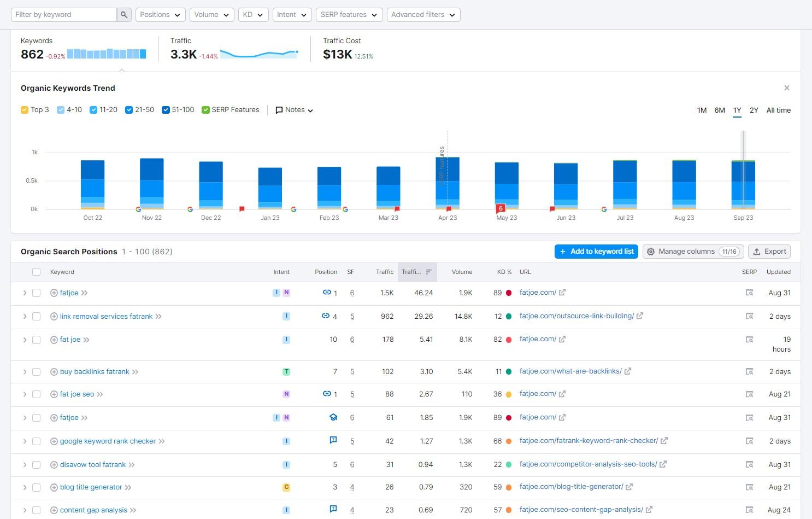
Task: Open SERP snapshot icon for 'fat joe' row
Action: (749, 340)
